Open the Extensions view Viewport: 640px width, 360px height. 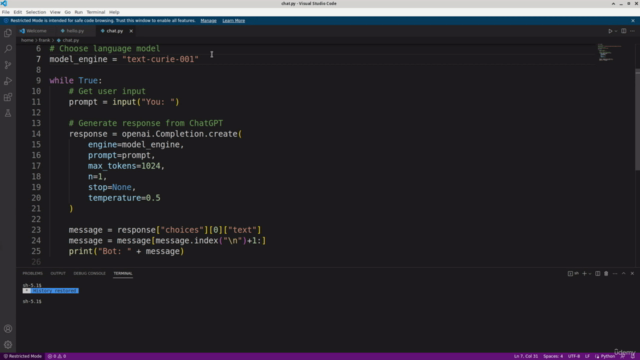8,97
